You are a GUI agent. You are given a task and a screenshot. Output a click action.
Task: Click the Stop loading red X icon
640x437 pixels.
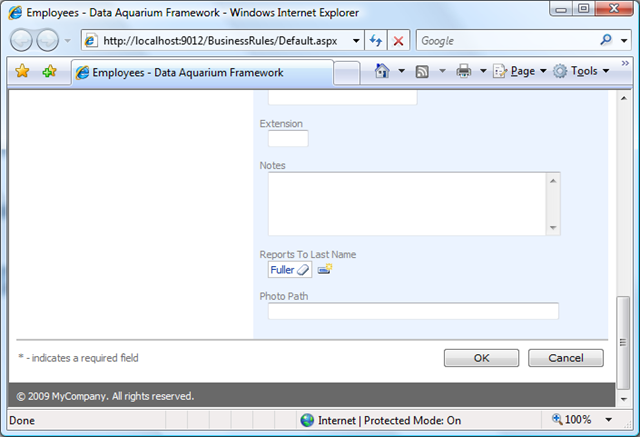coord(398,41)
